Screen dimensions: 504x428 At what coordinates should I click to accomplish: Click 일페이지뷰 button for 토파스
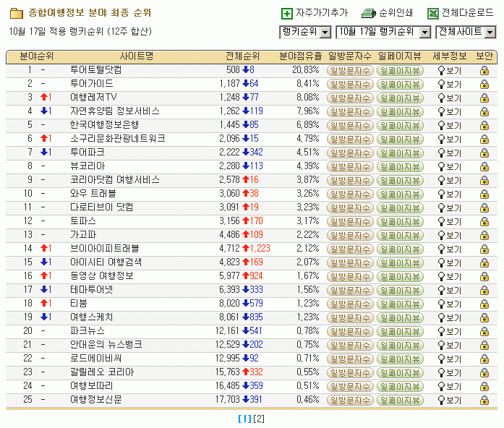400,222
